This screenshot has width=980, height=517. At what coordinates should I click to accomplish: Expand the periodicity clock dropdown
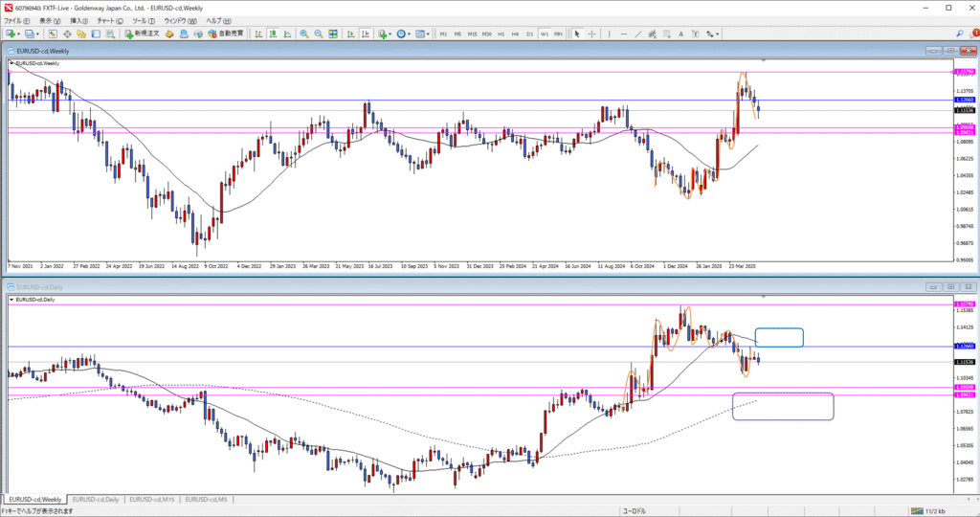(411, 34)
